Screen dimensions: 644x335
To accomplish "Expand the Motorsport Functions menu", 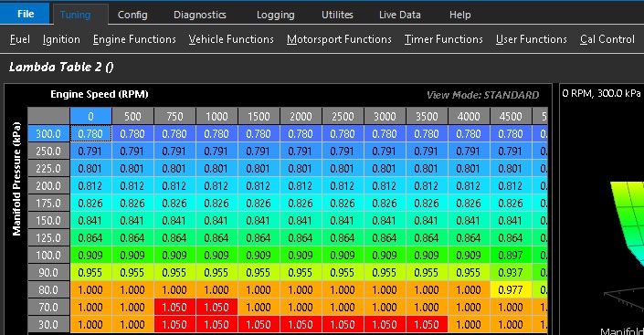I will coord(339,39).
